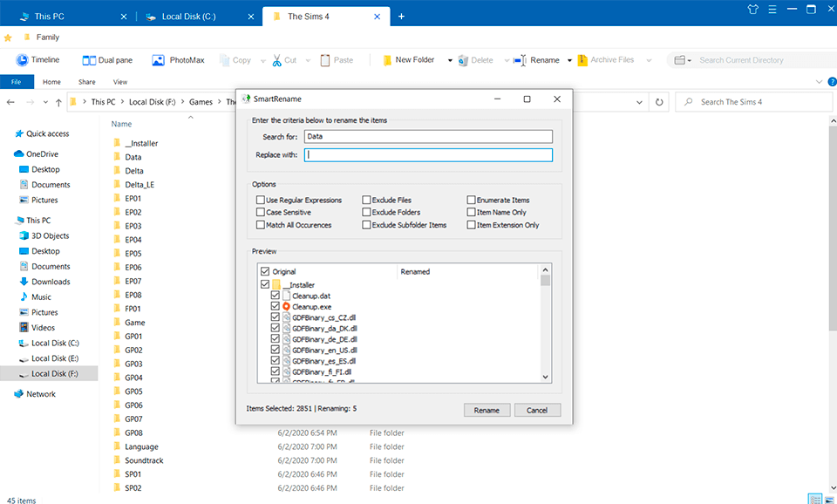Viewport: 837px width, 504px height.
Task: Expand the New Folder dropdown arrow
Action: (x=449, y=59)
